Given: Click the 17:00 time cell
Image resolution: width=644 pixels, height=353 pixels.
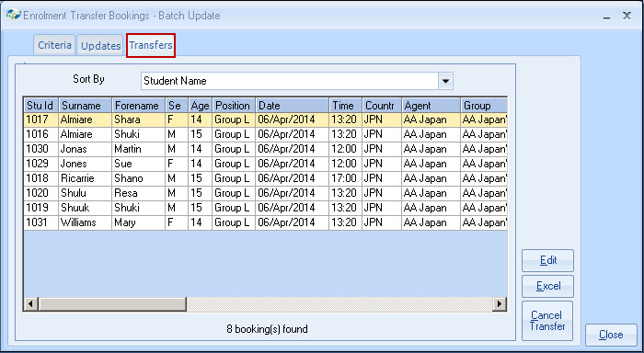Looking at the screenshot, I should point(345,178).
